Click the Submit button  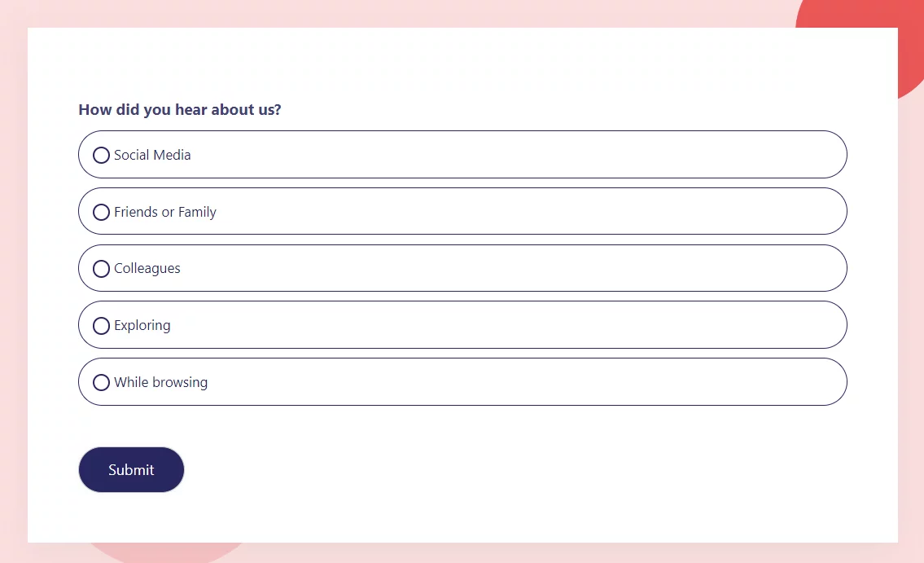(131, 469)
